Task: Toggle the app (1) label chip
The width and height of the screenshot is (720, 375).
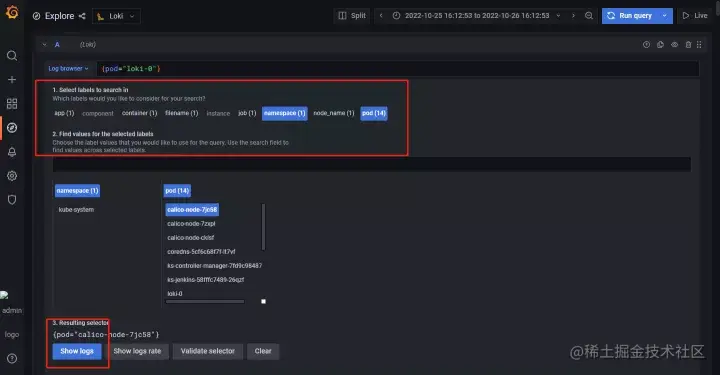Action: pyautogui.click(x=64, y=113)
